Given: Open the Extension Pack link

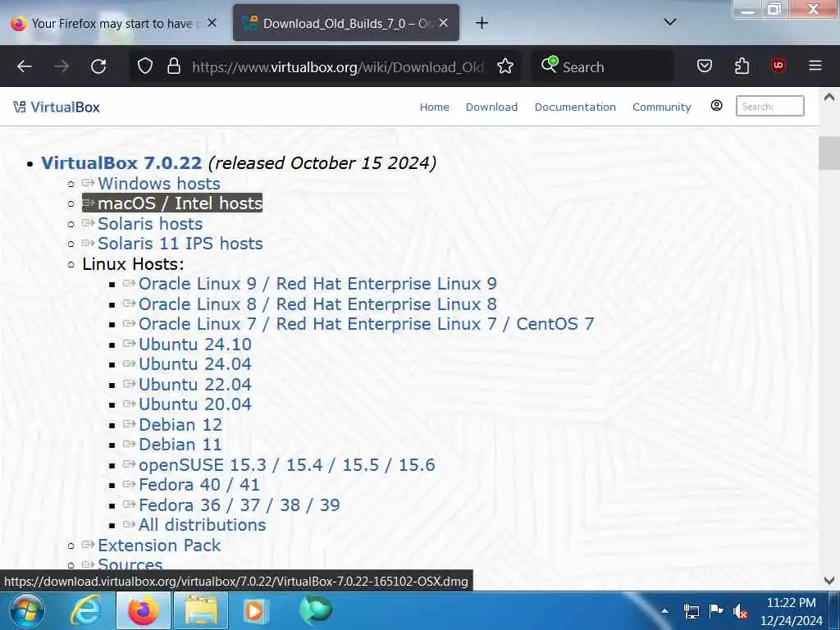Looking at the screenshot, I should [158, 545].
